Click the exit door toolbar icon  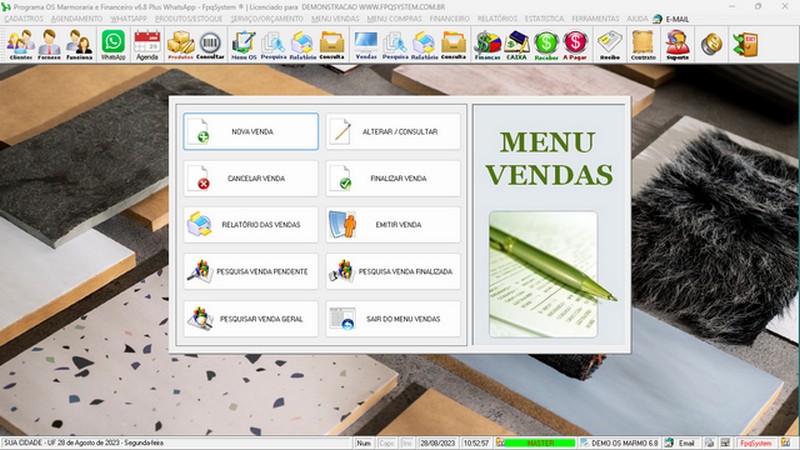click(745, 44)
